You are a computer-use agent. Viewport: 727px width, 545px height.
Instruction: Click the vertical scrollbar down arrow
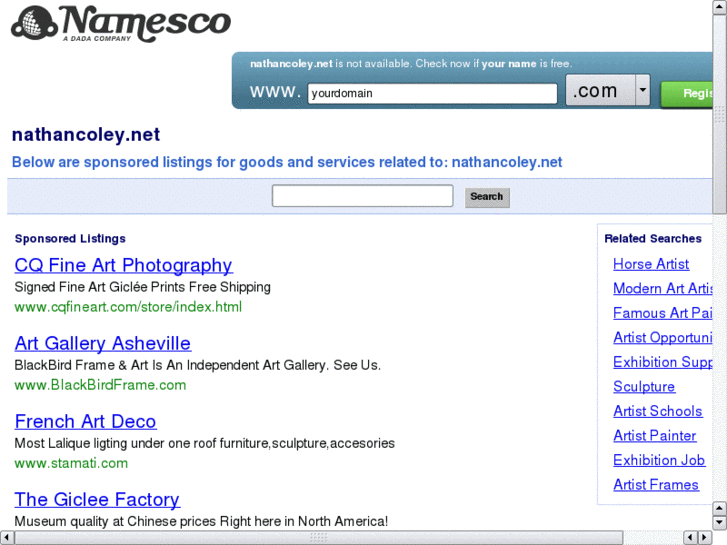(719, 522)
